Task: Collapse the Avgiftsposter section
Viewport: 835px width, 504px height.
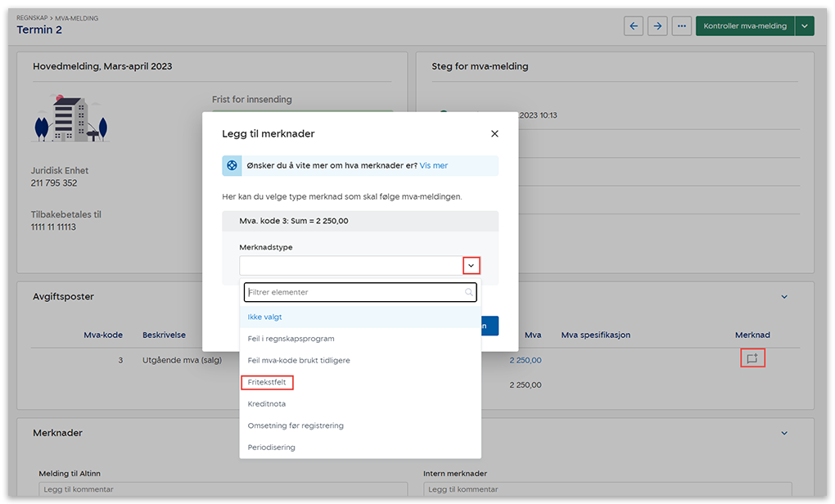Action: [x=783, y=297]
